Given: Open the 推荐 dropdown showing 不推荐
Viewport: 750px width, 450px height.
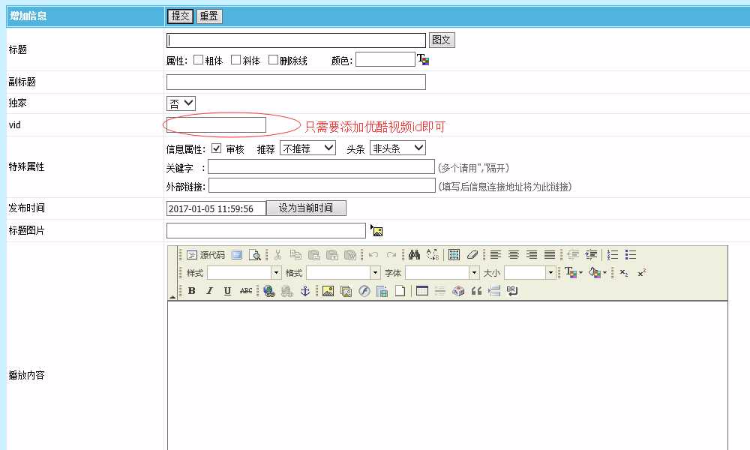Looking at the screenshot, I should (308, 148).
